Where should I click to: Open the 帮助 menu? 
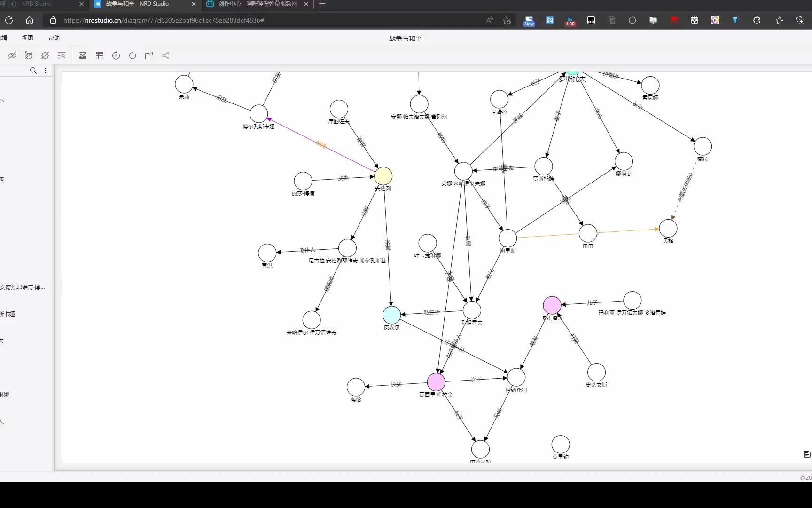click(x=54, y=38)
